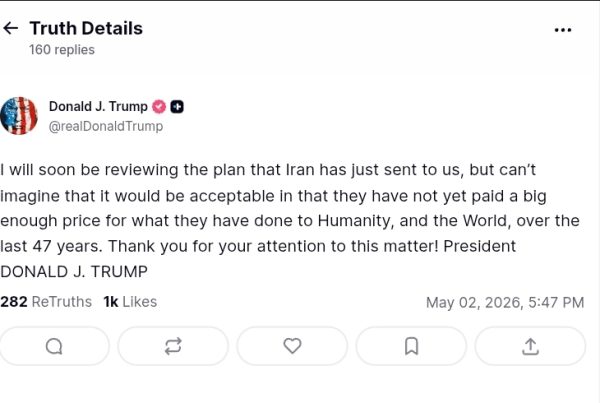This screenshot has width=600, height=403.
Task: Open the three-dot more options menu
Action: tap(562, 30)
